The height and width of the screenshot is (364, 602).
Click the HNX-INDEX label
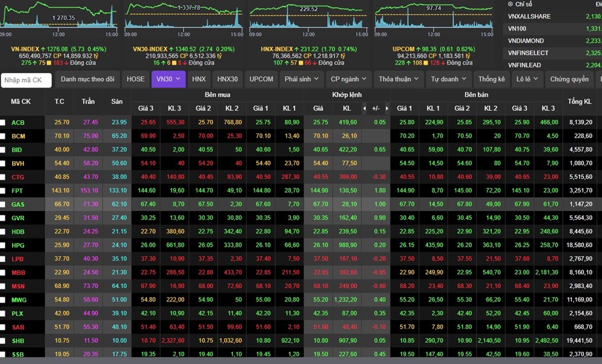pyautogui.click(x=277, y=49)
